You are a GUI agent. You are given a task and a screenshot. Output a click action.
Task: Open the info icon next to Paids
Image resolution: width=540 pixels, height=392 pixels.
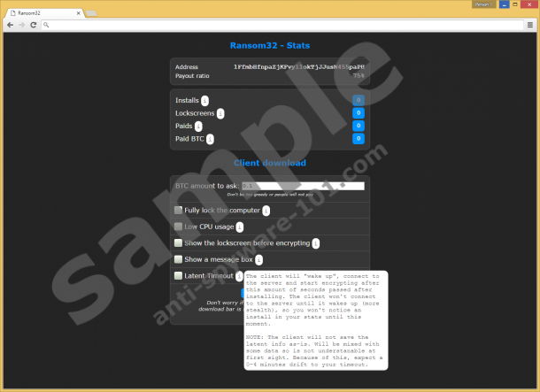[x=198, y=127]
